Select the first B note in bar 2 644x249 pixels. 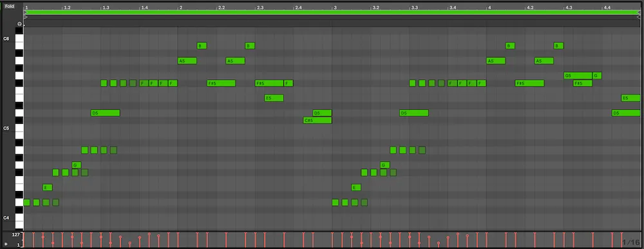[202, 46]
